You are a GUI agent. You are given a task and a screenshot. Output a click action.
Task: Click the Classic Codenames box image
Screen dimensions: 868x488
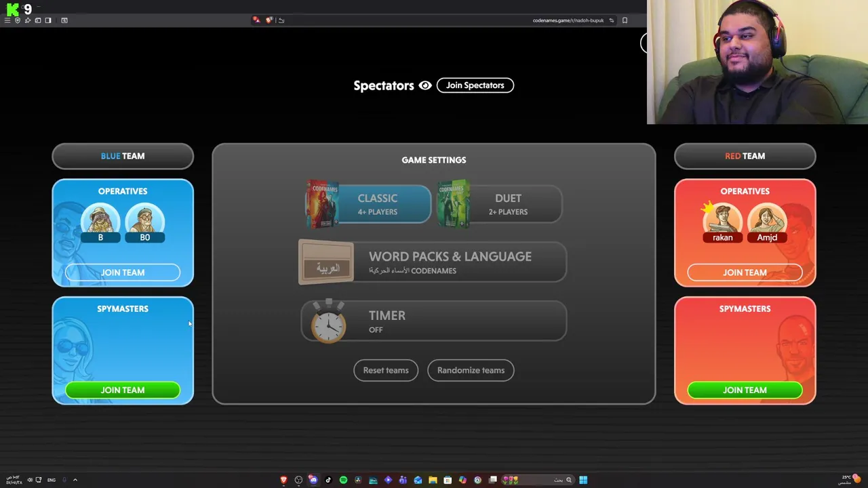tap(322, 203)
